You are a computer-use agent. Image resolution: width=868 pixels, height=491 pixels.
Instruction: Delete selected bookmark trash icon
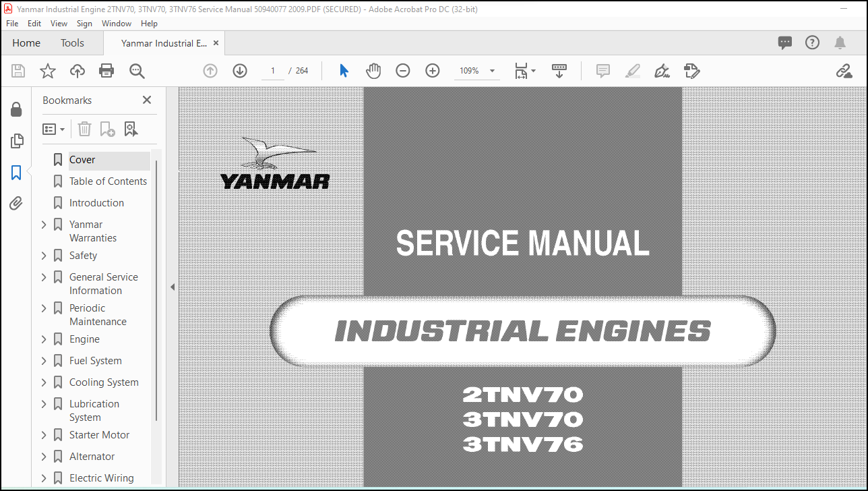coord(84,129)
